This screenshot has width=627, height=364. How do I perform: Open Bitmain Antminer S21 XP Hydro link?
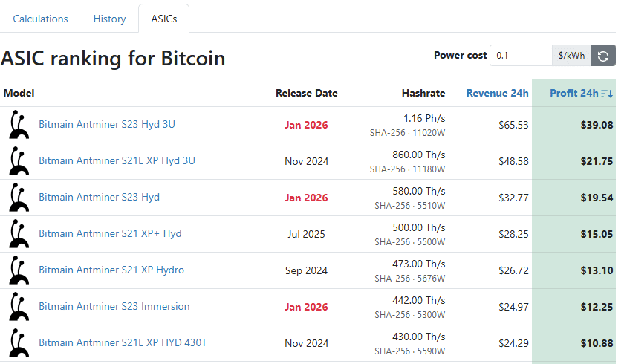click(x=111, y=270)
